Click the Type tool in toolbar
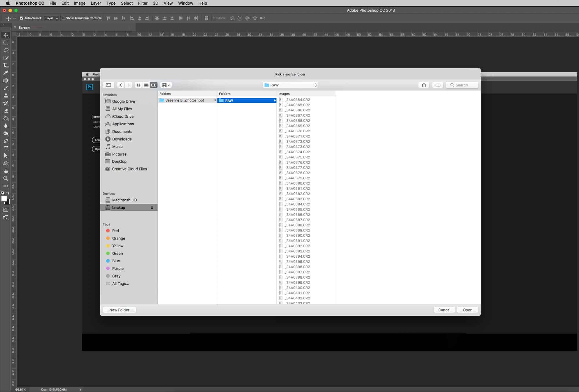The image size is (579, 392). click(x=6, y=149)
